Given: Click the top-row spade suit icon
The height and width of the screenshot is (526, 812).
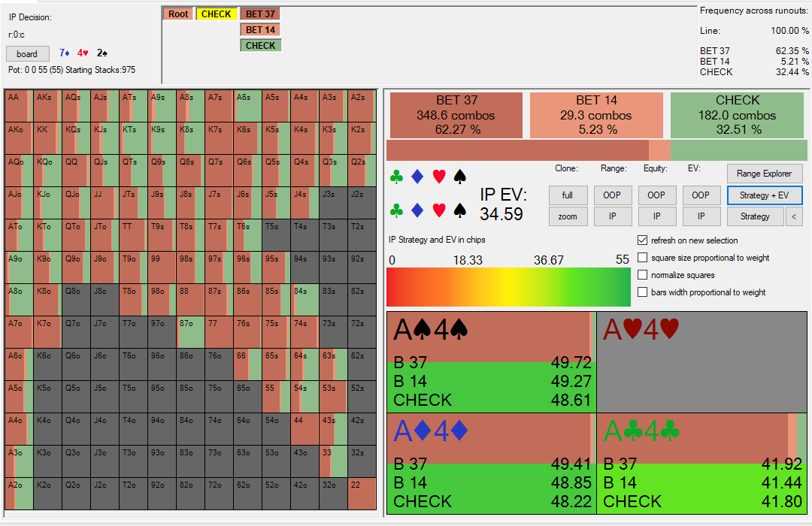Looking at the screenshot, I should (460, 177).
